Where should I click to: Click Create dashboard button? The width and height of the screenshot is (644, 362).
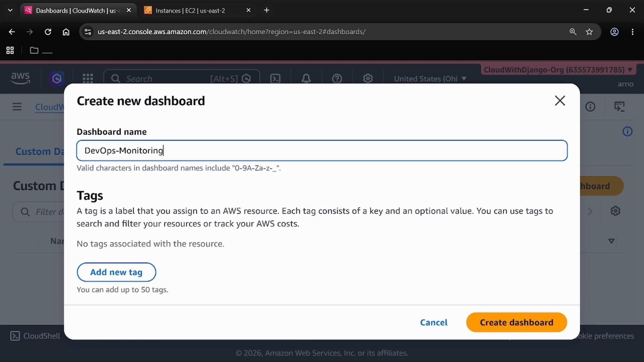coord(516,322)
